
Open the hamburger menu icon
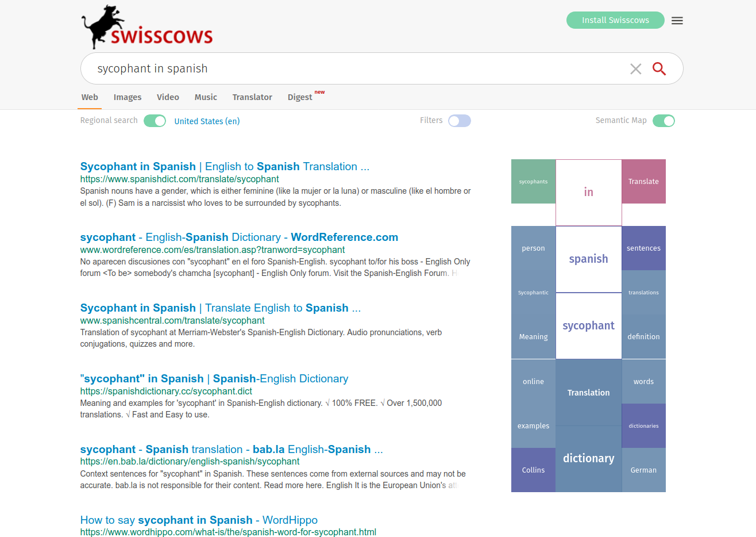[x=677, y=21]
